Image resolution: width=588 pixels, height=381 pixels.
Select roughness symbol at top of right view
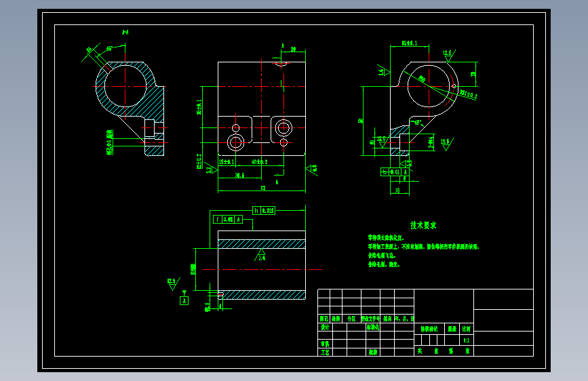coord(448,55)
